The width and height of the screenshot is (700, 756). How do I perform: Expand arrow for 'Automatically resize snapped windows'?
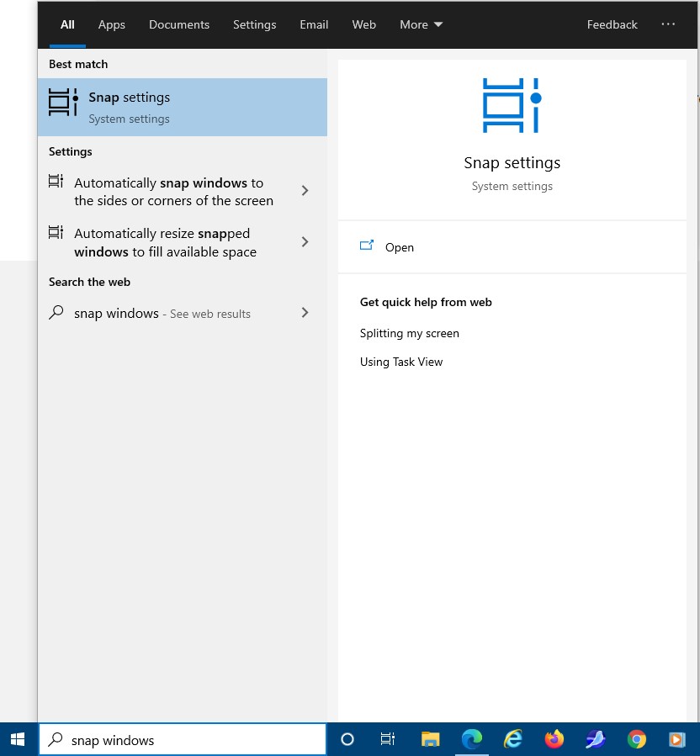coord(305,242)
